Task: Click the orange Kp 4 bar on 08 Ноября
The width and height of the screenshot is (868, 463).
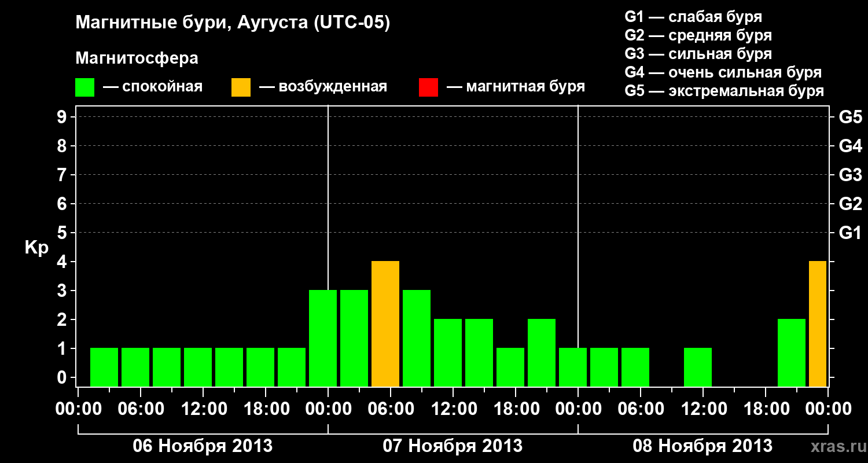Action: click(x=818, y=324)
